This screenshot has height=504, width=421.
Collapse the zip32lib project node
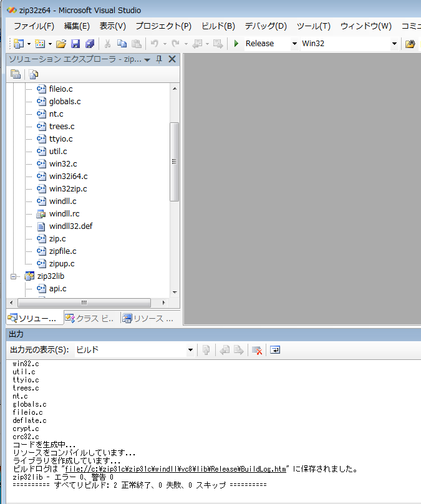pyautogui.click(x=13, y=276)
